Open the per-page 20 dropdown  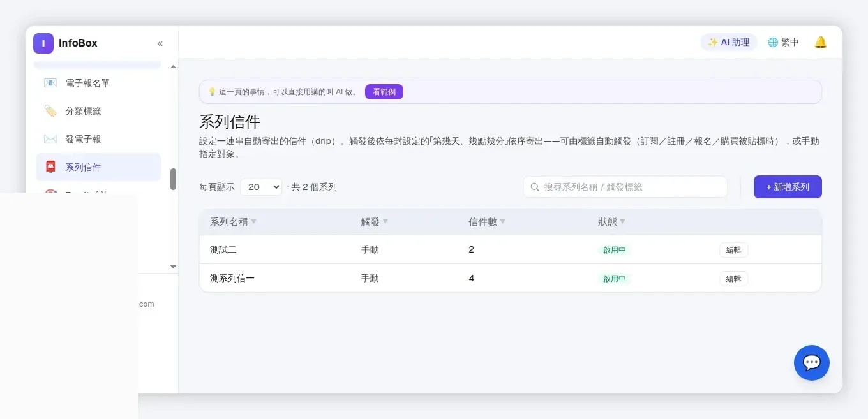pos(261,187)
